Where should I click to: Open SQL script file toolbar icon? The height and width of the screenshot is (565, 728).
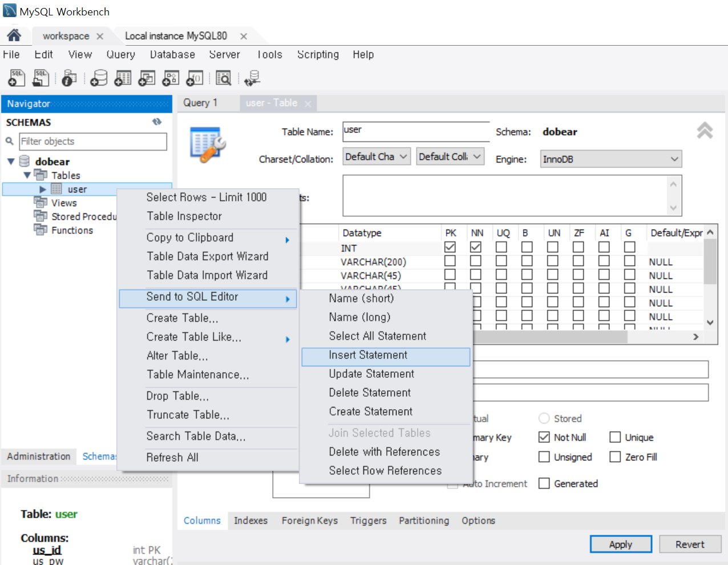click(x=41, y=78)
